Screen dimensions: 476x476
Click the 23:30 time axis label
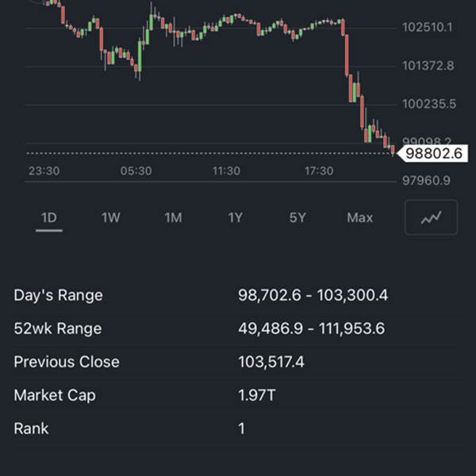click(44, 171)
